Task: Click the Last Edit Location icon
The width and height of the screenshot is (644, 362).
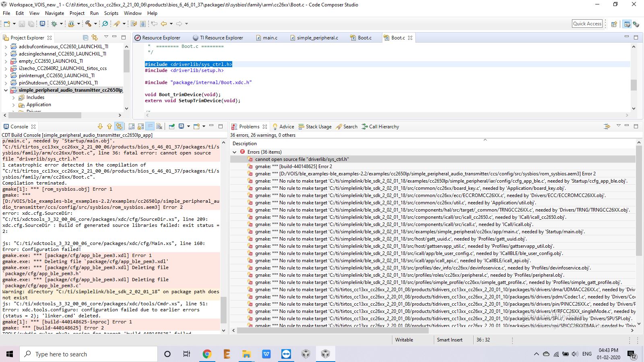Action: click(154, 24)
